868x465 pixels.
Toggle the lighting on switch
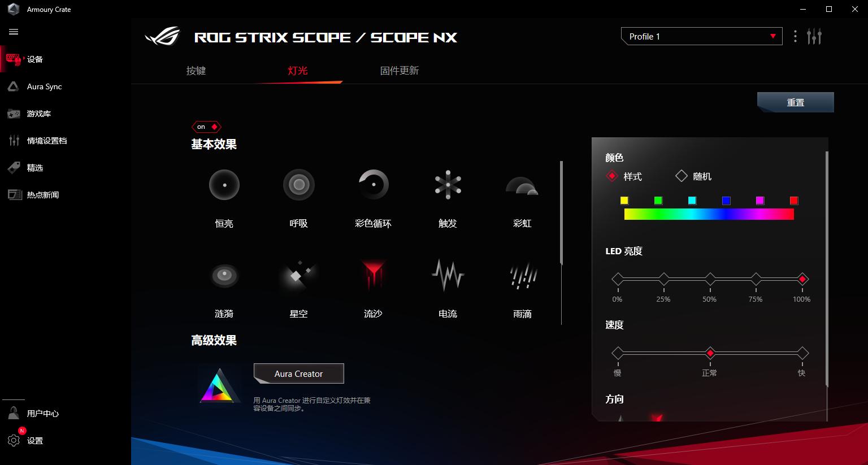pyautogui.click(x=206, y=127)
